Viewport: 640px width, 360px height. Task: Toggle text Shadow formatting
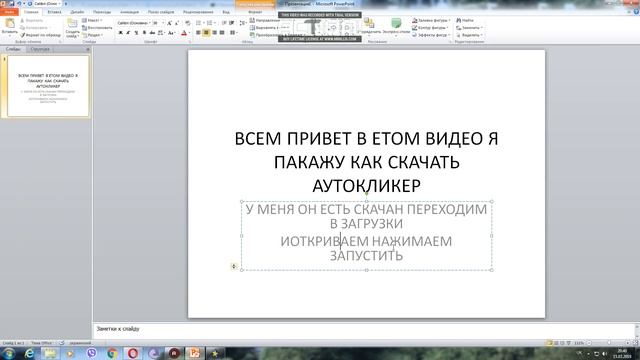tap(144, 33)
